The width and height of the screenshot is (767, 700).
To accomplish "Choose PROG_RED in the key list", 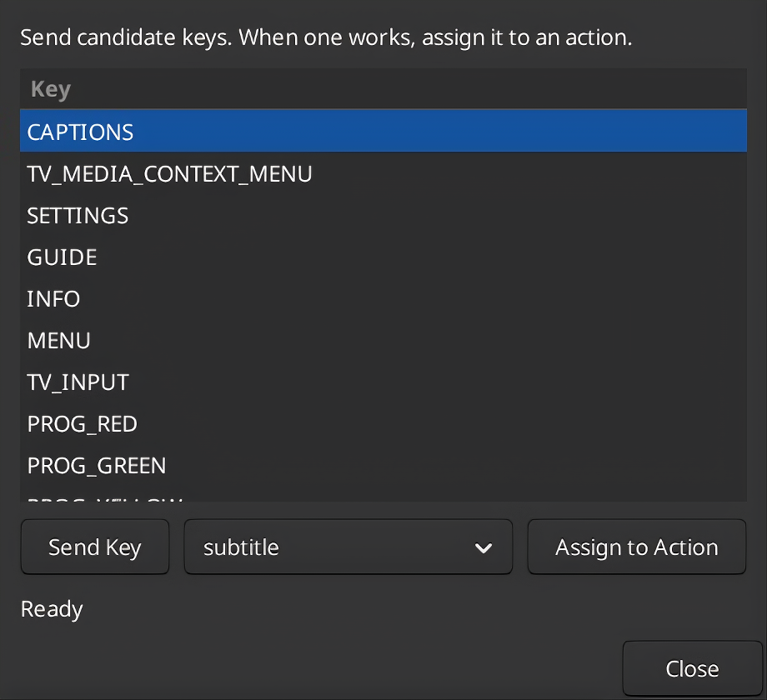I will click(x=383, y=422).
